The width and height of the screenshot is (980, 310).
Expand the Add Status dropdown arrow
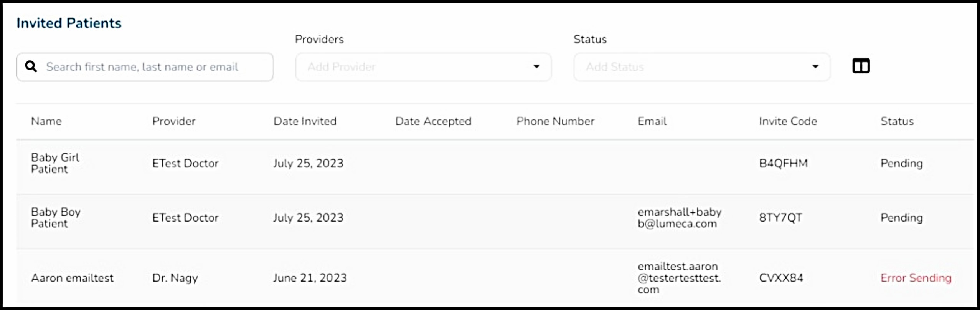815,67
